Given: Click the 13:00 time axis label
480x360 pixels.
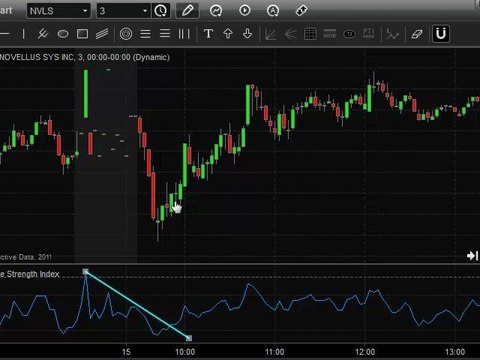Looking at the screenshot, I should tap(455, 352).
